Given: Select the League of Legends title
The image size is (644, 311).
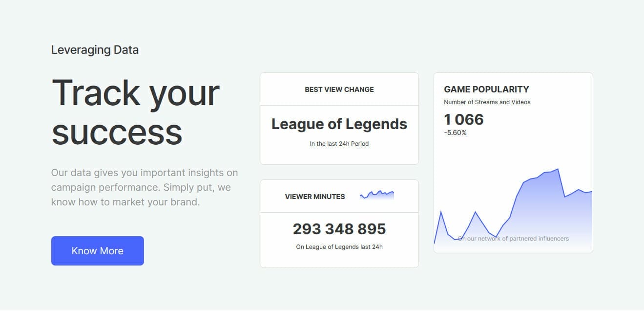Looking at the screenshot, I should 339,124.
